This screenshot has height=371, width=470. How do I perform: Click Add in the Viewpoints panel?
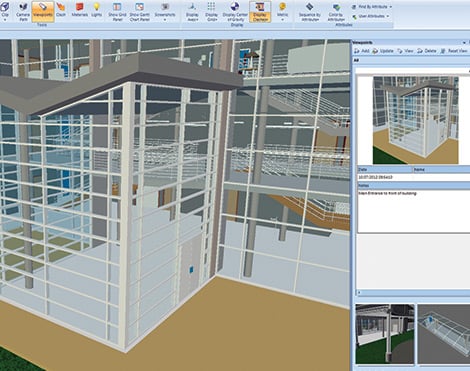(x=362, y=51)
